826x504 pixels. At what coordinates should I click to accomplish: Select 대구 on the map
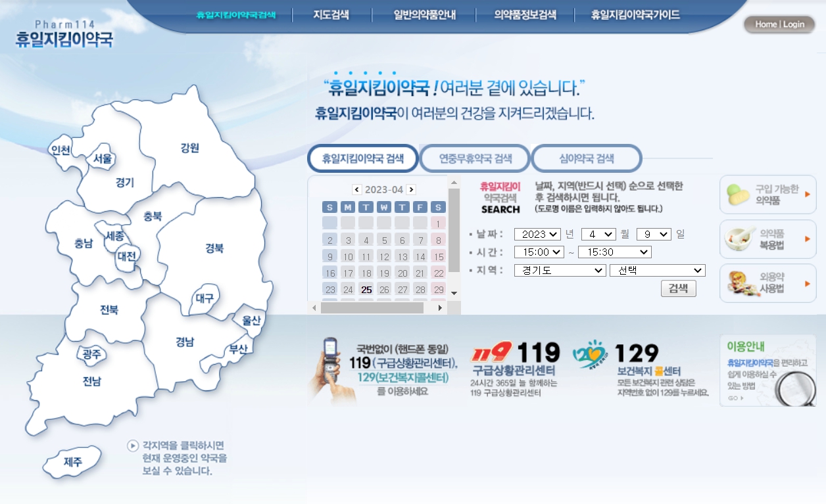[x=205, y=298]
